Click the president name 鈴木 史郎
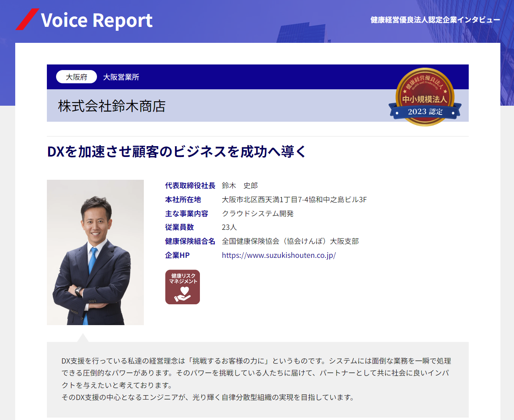Viewport: 514px width, 420px height. click(240, 185)
